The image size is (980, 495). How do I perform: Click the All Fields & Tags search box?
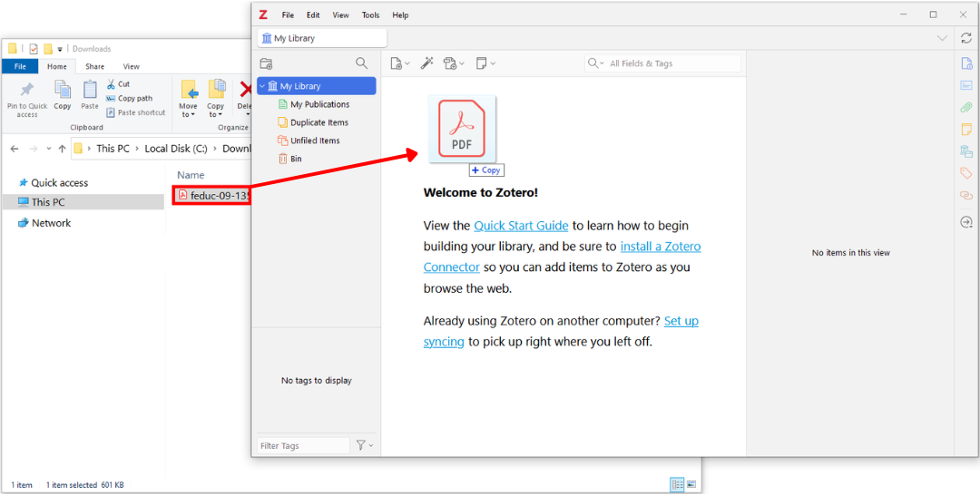coord(671,63)
